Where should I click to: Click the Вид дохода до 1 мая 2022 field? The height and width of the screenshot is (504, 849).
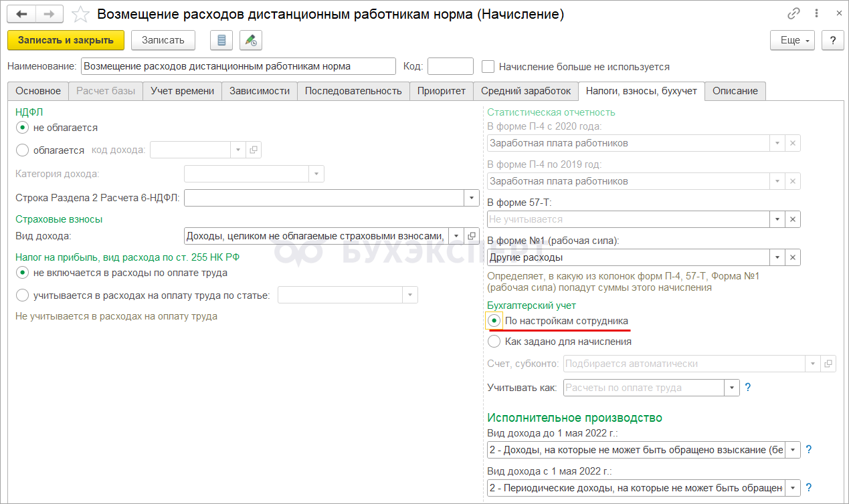coord(636,450)
